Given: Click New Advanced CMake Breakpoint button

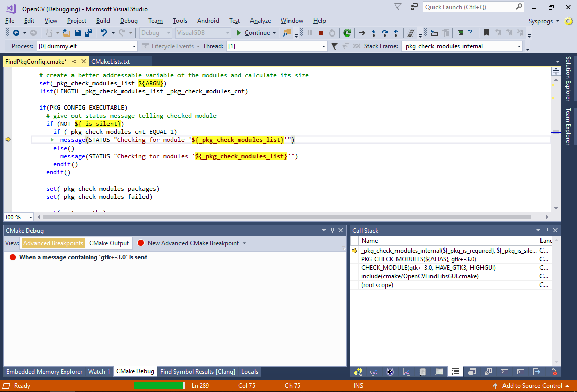Looking at the screenshot, I should (x=189, y=243).
